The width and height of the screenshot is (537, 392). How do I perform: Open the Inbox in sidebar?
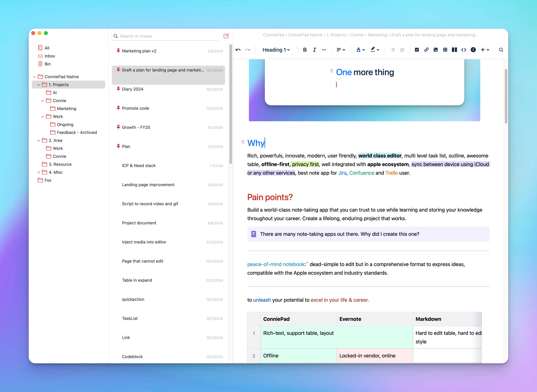(x=50, y=56)
